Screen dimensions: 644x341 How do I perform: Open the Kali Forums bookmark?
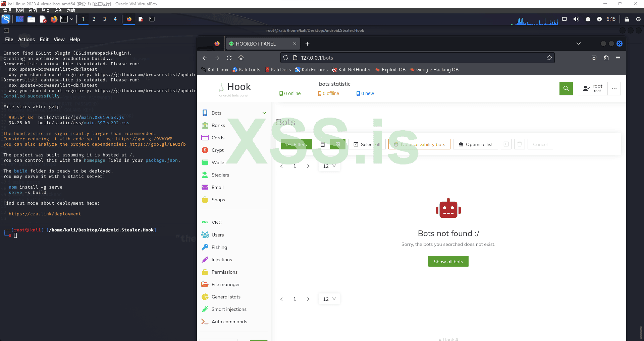(311, 70)
